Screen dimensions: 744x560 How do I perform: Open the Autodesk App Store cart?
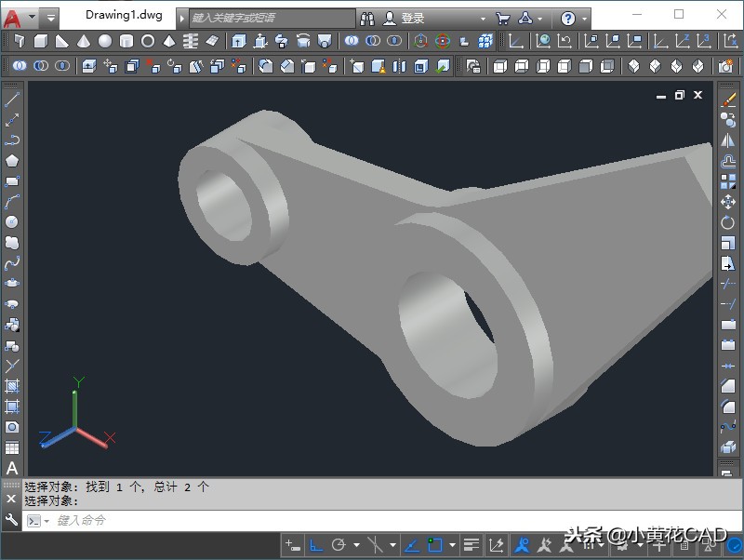[502, 18]
